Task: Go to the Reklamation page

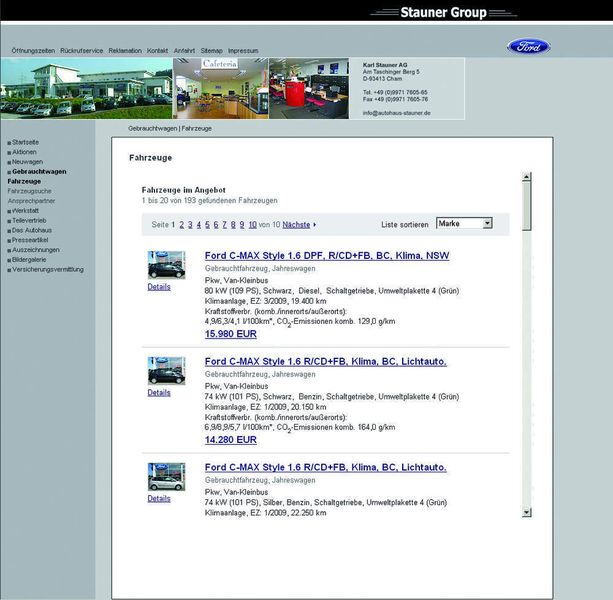Action: point(125,51)
